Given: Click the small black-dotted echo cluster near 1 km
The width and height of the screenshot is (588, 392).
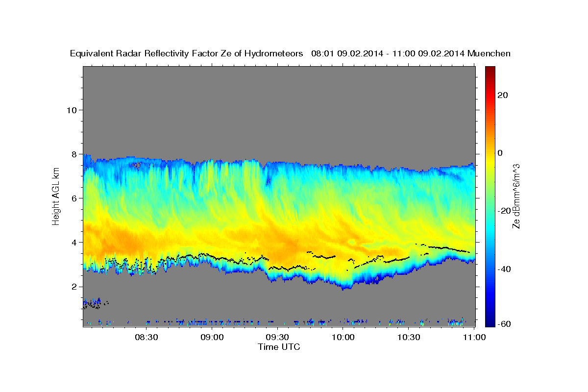Looking at the screenshot, I should [x=96, y=304].
